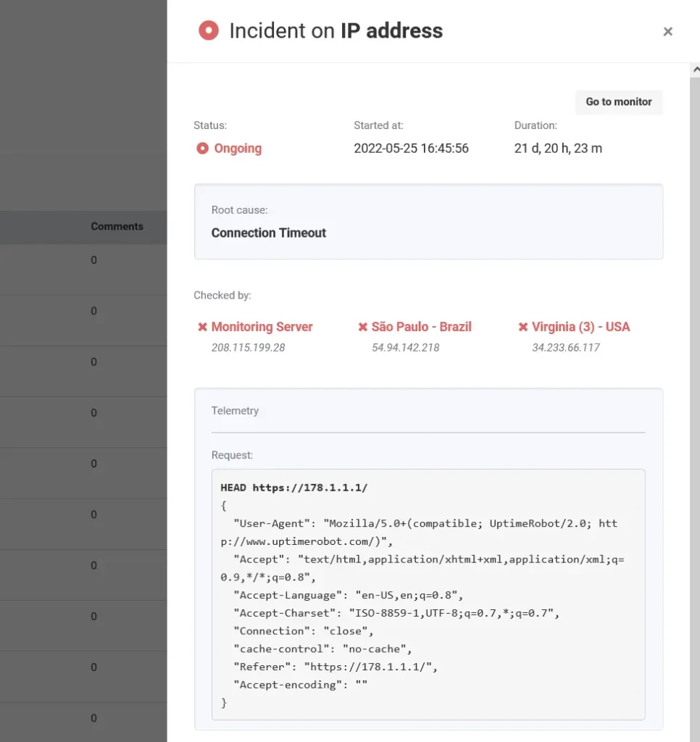Screen dimensions: 700x742
Task: Select the Virginia (3) - USA location label
Action: tap(580, 327)
